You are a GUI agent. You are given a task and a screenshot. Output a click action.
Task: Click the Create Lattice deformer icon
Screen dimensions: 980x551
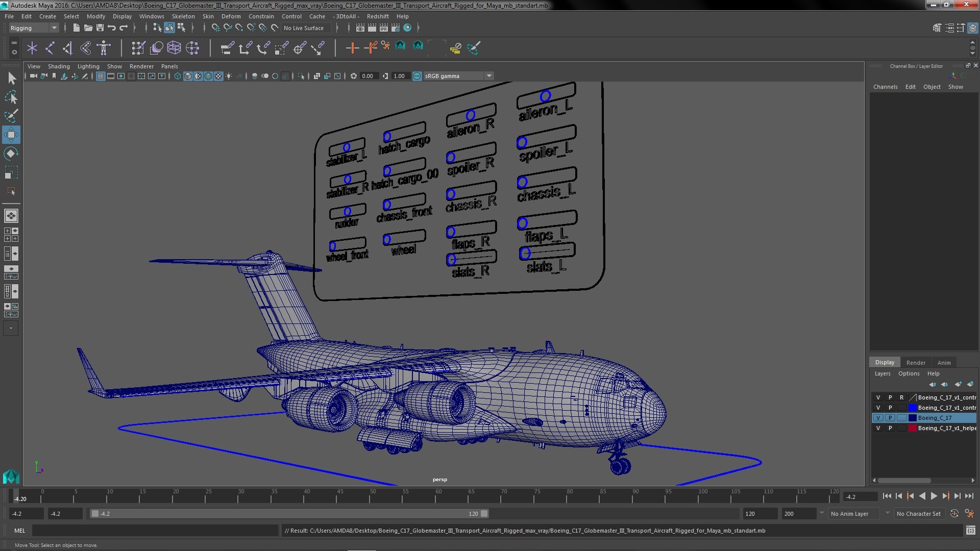pos(174,48)
